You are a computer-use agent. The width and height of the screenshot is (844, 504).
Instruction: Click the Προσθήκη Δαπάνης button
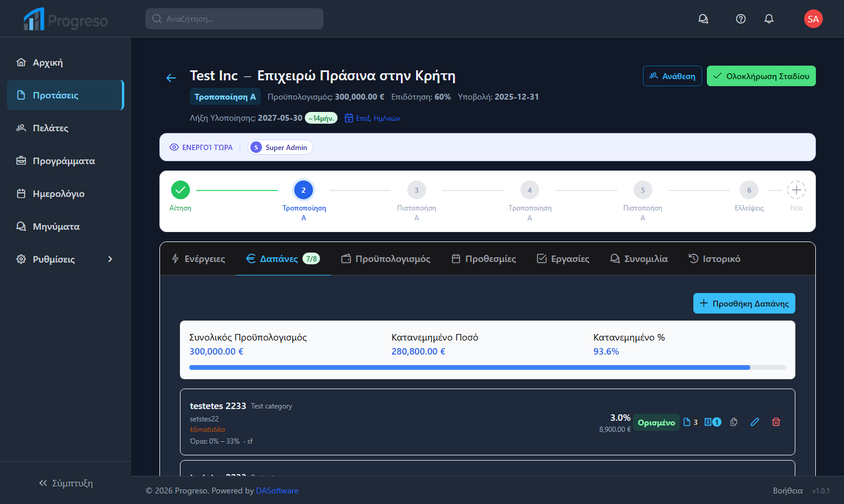(x=744, y=303)
